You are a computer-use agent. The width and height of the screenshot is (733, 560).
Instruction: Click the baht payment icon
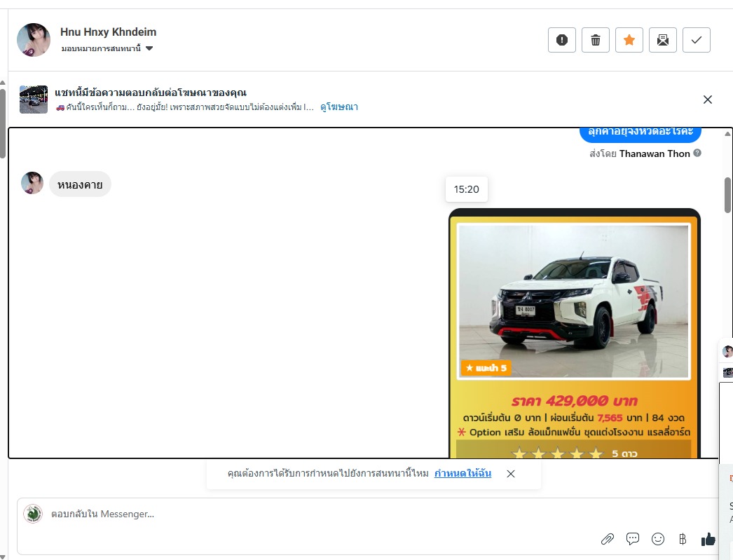683,539
